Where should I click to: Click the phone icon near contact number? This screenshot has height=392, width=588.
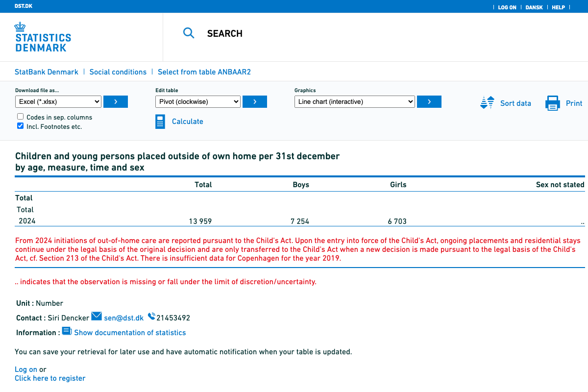tap(151, 317)
